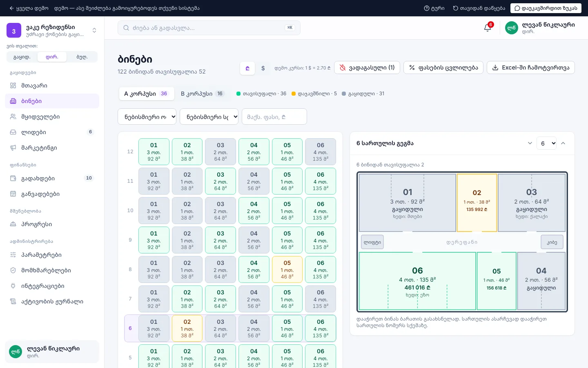Open the floor number selector showing 6
Viewport: 588px width, 368px height.
[x=546, y=143]
